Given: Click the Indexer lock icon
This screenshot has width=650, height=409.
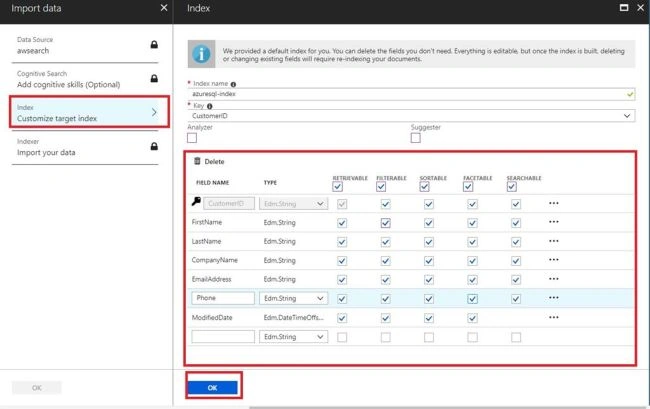Looking at the screenshot, I should tap(154, 146).
